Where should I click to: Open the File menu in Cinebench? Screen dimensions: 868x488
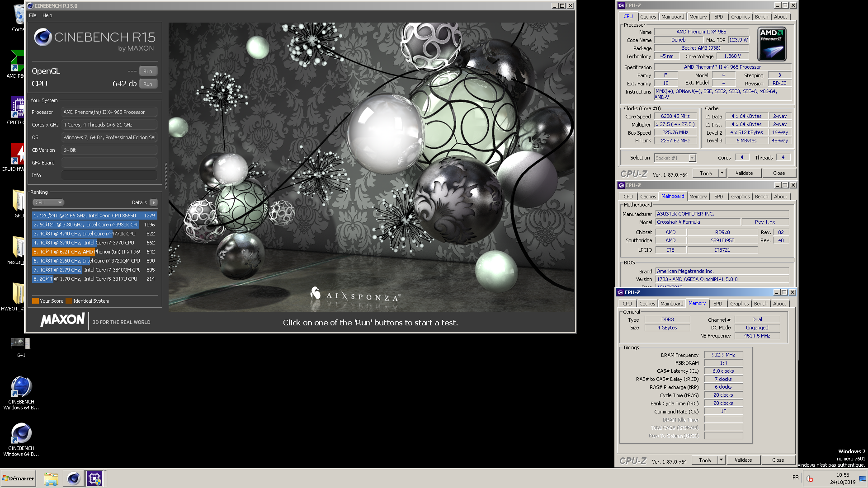[x=33, y=15]
